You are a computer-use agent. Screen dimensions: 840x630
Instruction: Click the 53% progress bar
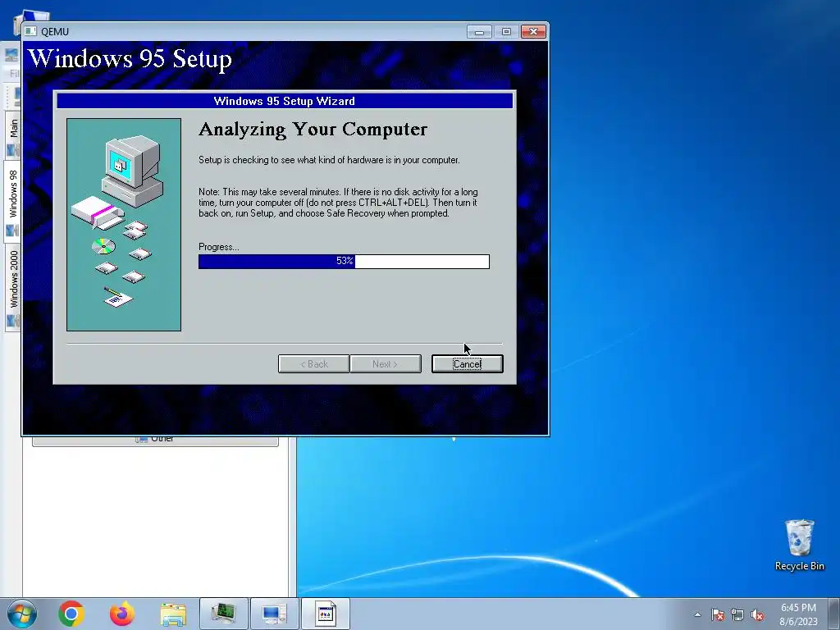tap(344, 262)
